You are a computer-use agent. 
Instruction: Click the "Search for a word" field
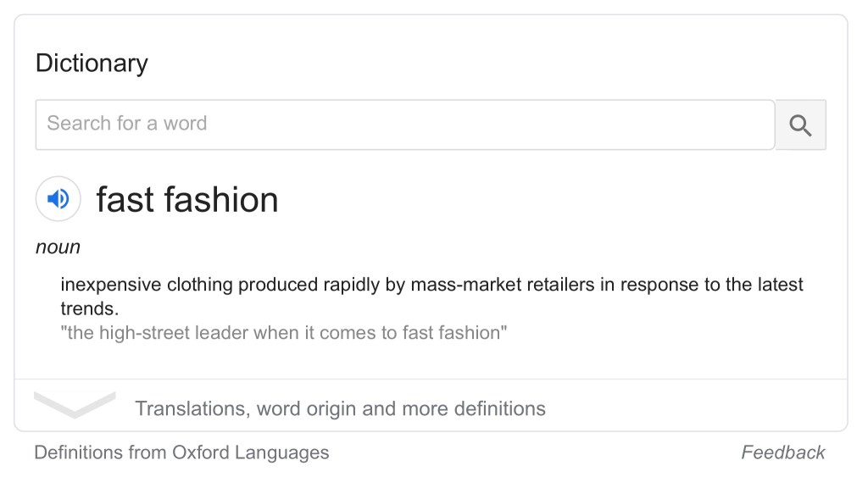pyautogui.click(x=404, y=125)
